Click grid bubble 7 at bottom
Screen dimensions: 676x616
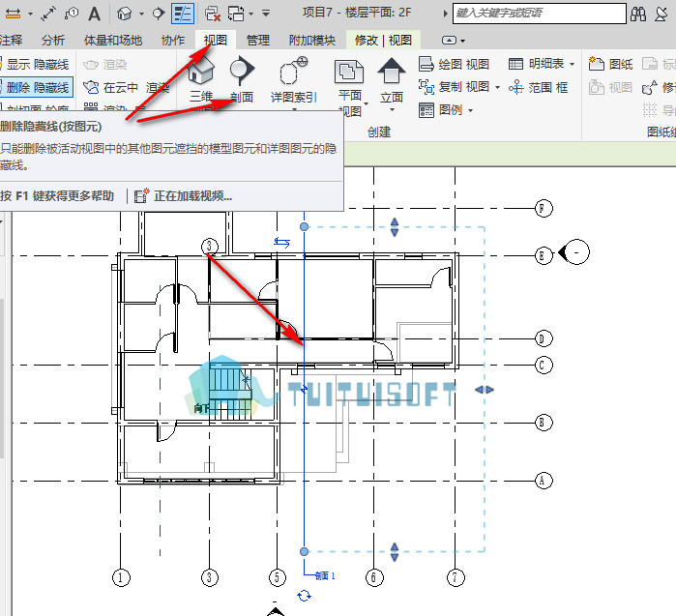[456, 577]
